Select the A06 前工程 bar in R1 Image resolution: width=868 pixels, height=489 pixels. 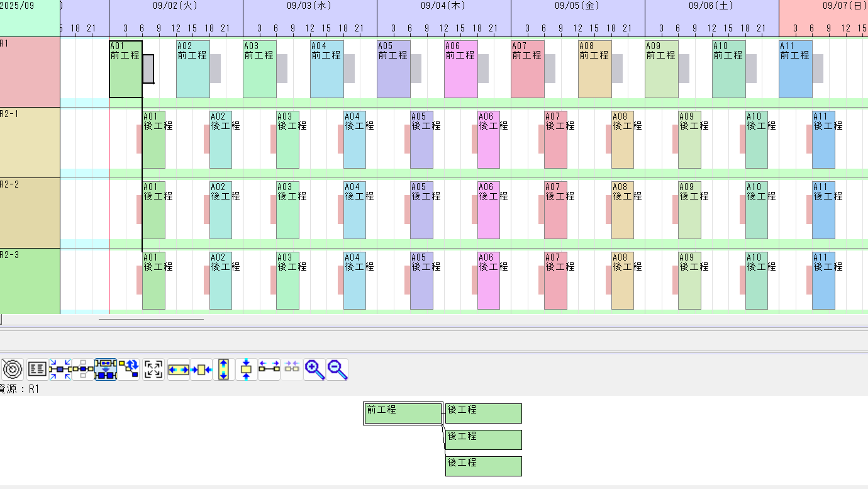click(460, 69)
